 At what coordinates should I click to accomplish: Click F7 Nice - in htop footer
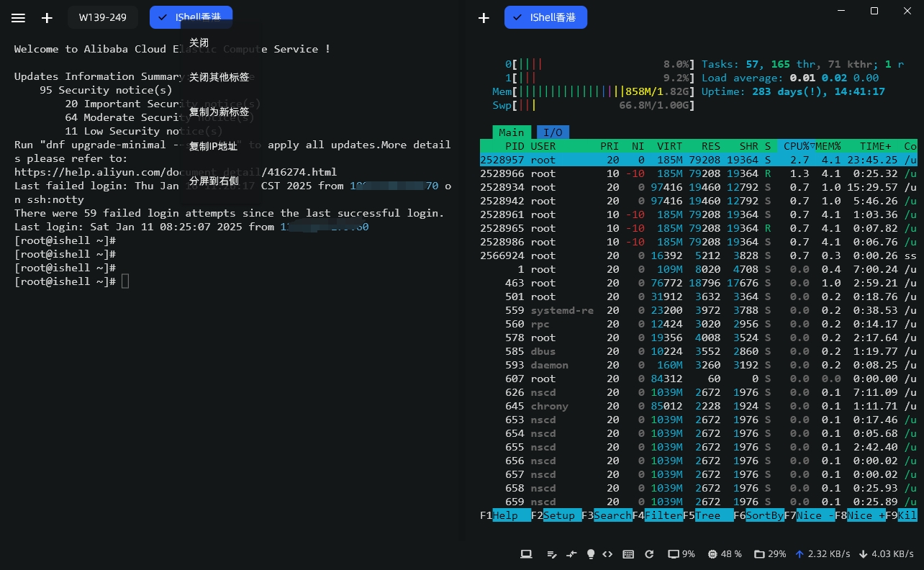(810, 515)
